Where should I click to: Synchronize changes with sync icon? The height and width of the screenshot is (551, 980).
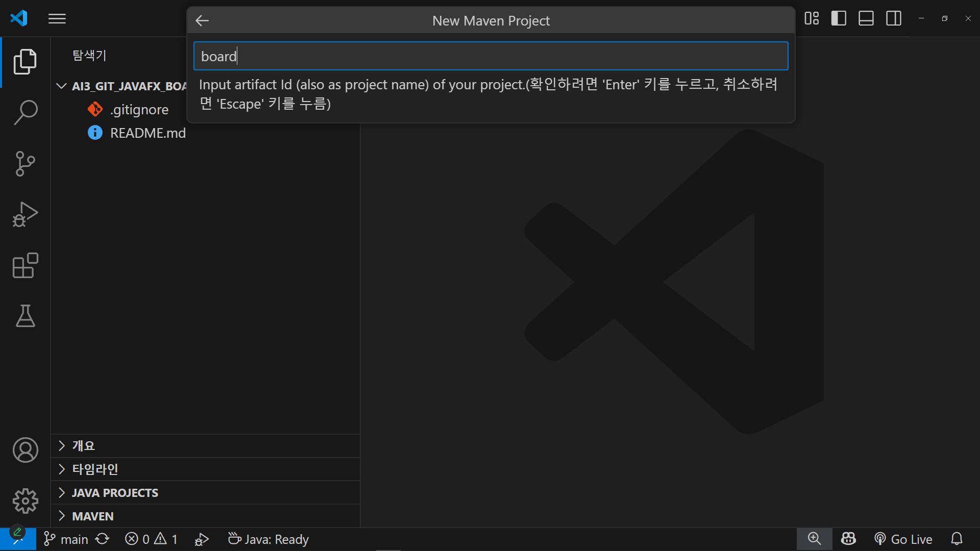coord(103,539)
